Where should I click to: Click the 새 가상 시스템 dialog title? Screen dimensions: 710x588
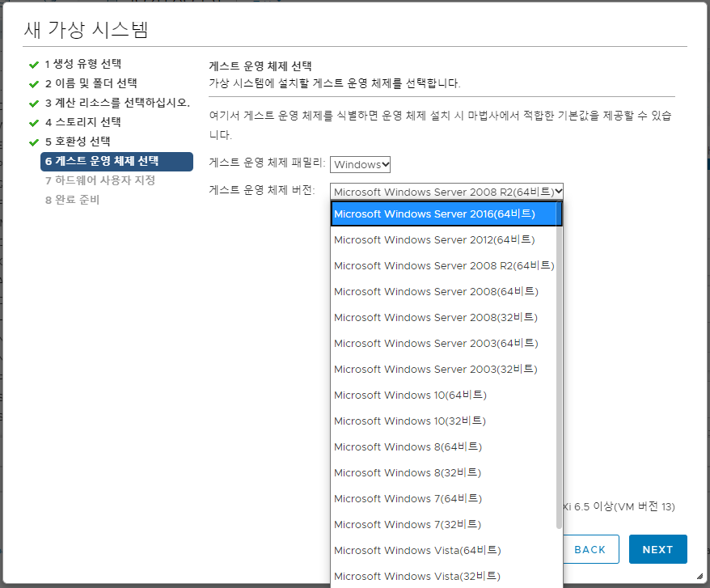pos(86,29)
